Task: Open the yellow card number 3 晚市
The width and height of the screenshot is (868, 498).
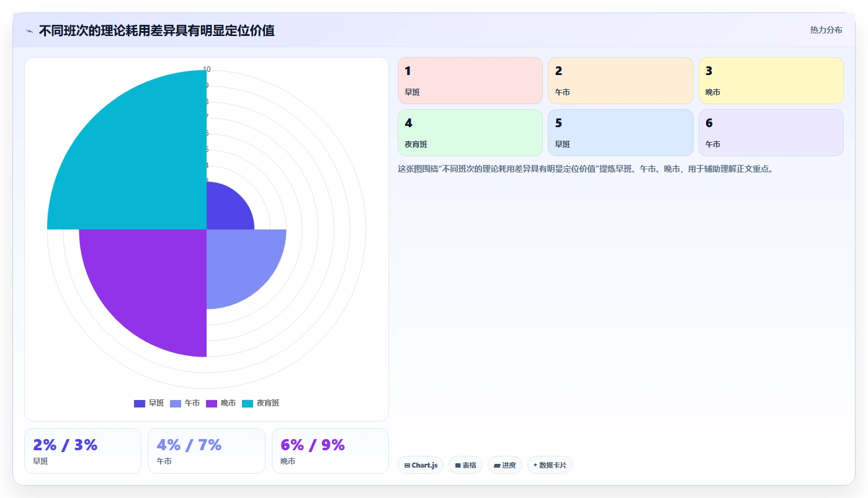Action: [x=771, y=81]
